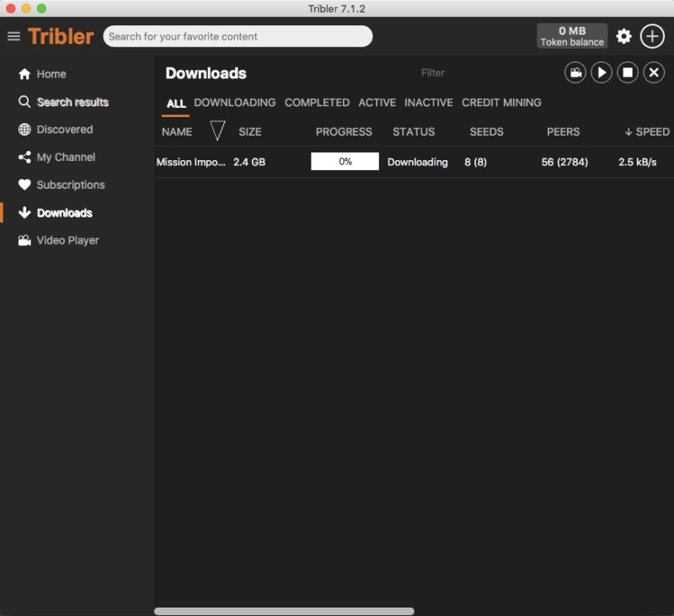Sort by download SPEED column header

pos(647,132)
